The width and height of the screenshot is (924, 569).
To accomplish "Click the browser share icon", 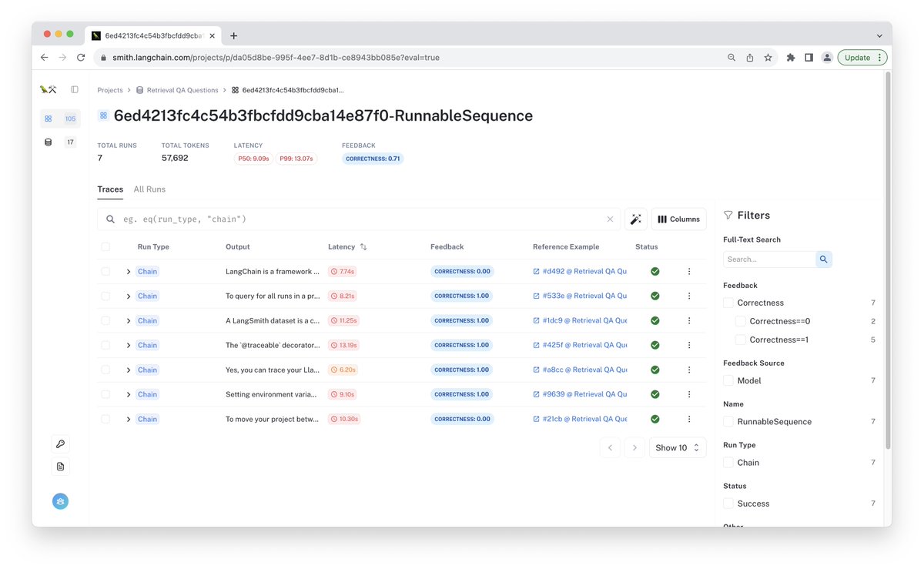I will (x=749, y=58).
